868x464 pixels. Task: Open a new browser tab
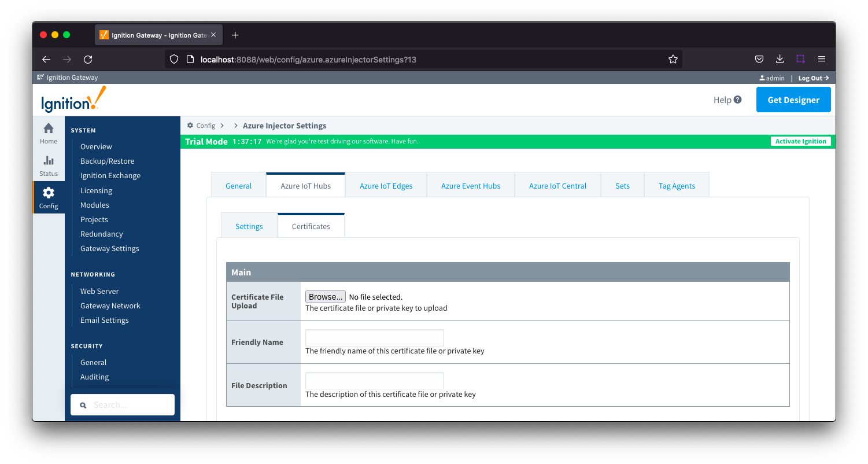[x=235, y=35]
